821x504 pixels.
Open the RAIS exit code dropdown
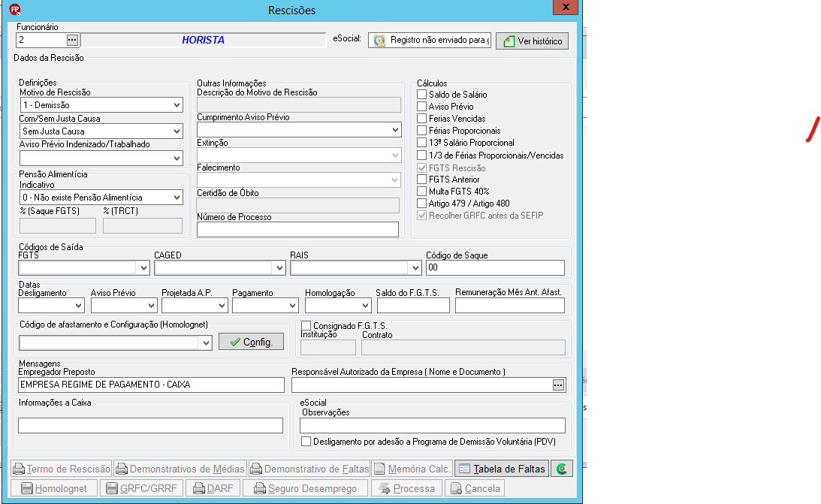[x=415, y=268]
